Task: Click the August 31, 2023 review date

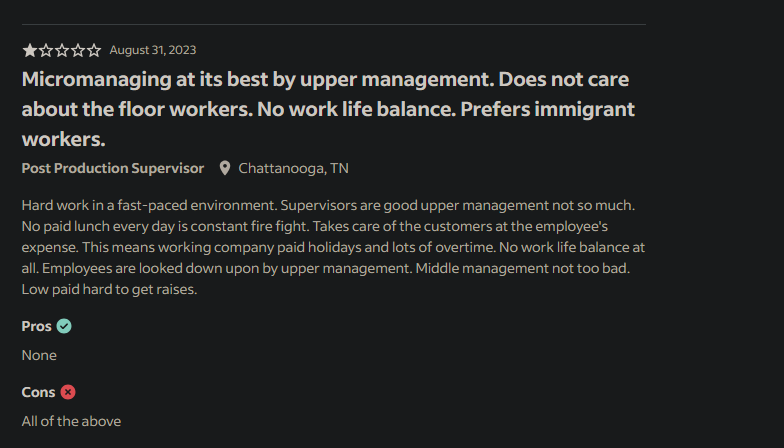Action: point(153,50)
